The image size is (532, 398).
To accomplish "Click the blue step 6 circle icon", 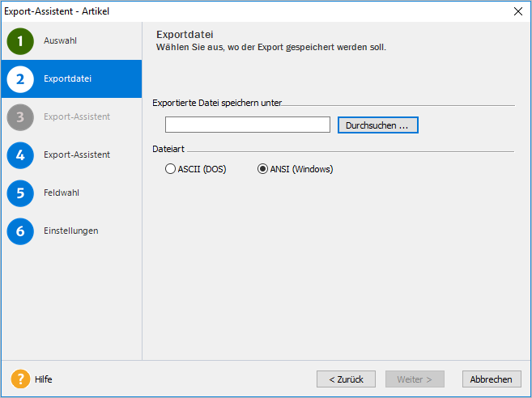I will pyautogui.click(x=20, y=231).
